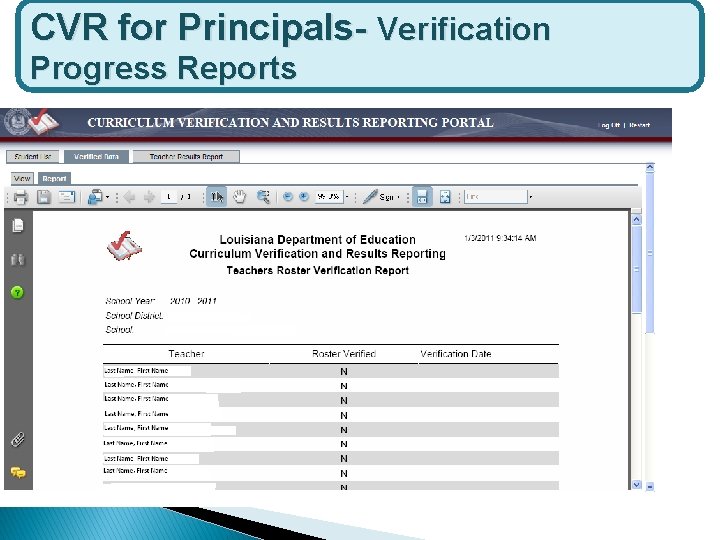The width and height of the screenshot is (720, 540).
Task: Click the Teacher column header
Action: (186, 354)
